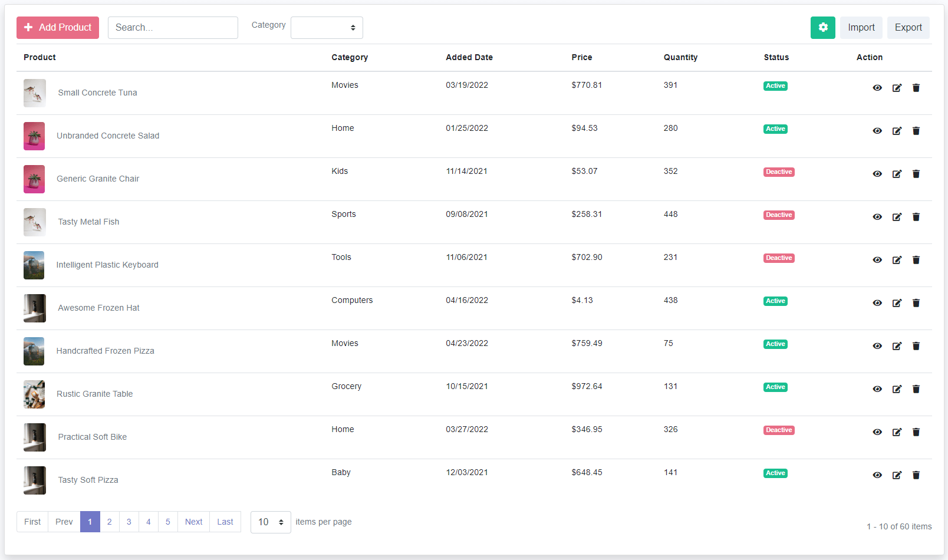Edit the Practical Soft Bike product
Viewport: 948px width, 560px height.
(897, 432)
